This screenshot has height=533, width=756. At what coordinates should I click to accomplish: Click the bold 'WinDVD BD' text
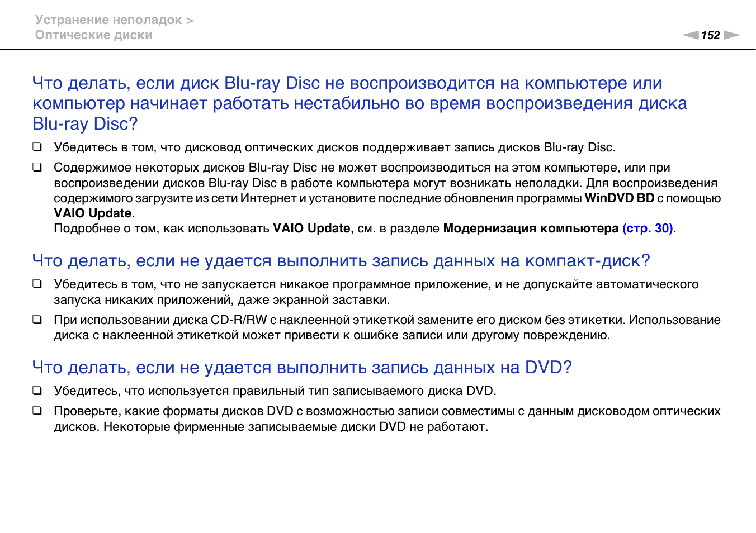pyautogui.click(x=619, y=198)
